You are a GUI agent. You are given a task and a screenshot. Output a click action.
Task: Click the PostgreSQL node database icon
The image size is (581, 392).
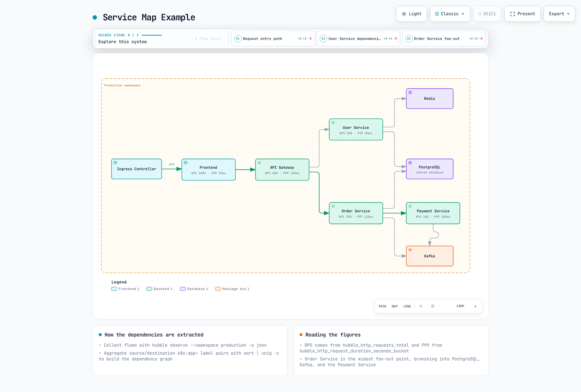tap(410, 163)
